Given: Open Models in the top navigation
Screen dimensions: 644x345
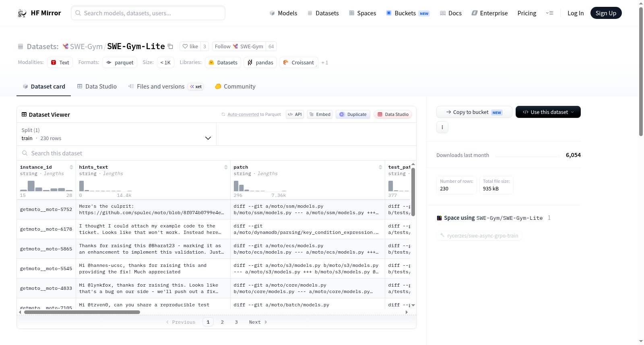Looking at the screenshot, I should [283, 13].
